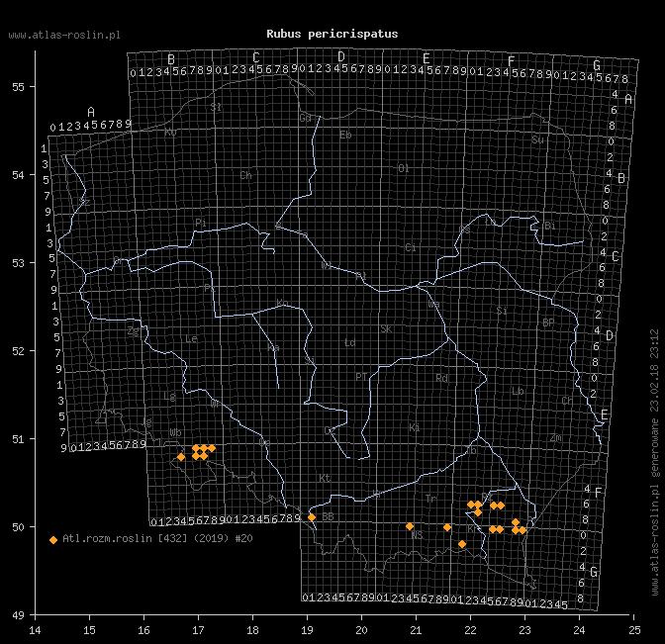Screen dimensions: 665x644
Task: Click the longitude axis label 25
Action: [634, 630]
